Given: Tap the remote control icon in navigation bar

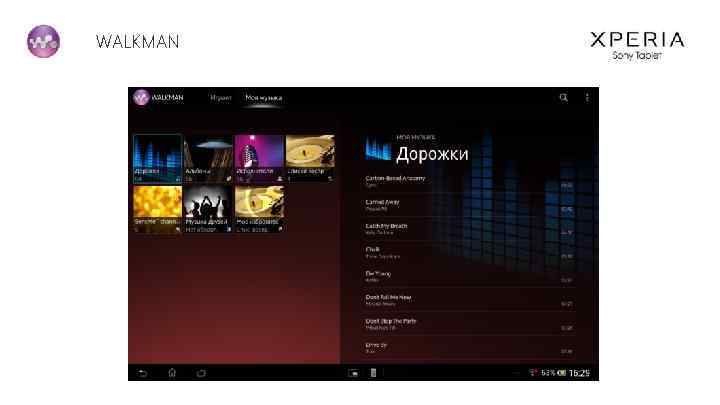Looking at the screenshot, I should (x=373, y=373).
